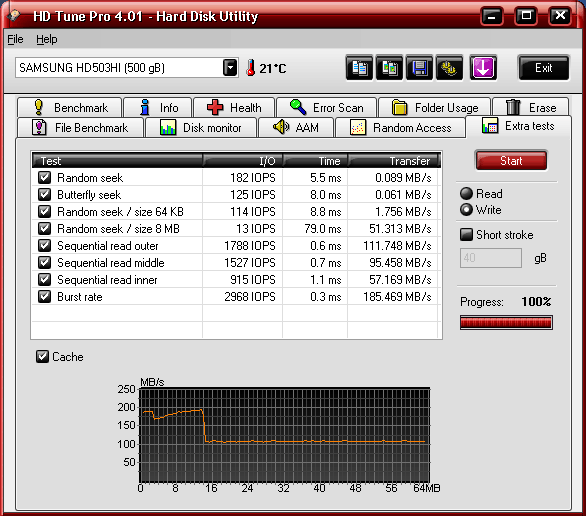This screenshot has width=586, height=516.
Task: Click the red Start button
Action: tap(511, 161)
